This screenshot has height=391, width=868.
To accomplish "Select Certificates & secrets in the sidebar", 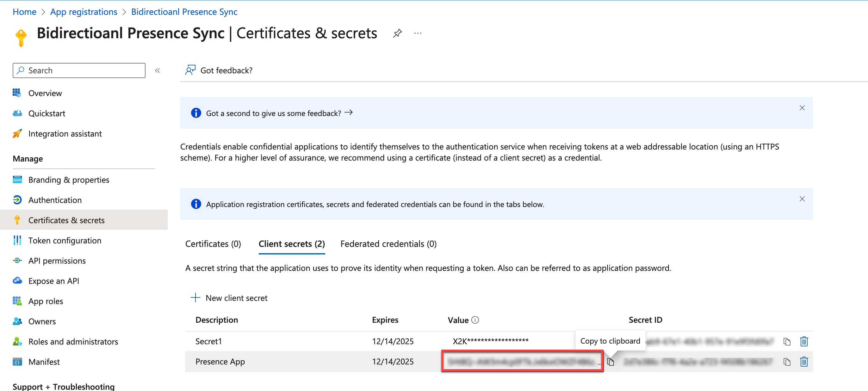I will point(84,220).
